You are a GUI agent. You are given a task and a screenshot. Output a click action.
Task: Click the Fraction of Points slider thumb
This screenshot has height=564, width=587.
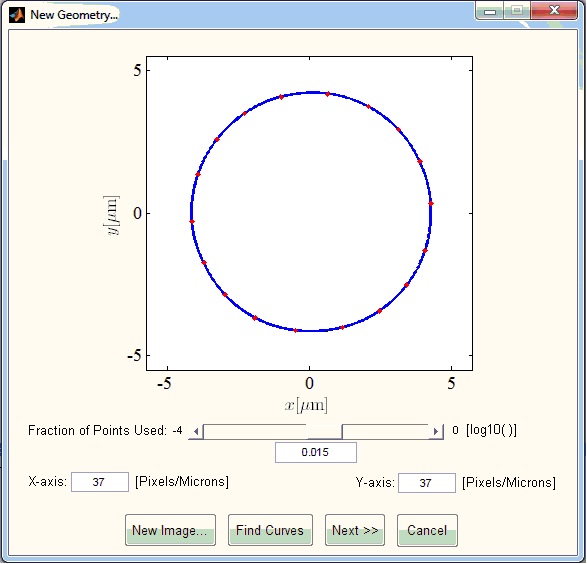coord(324,432)
